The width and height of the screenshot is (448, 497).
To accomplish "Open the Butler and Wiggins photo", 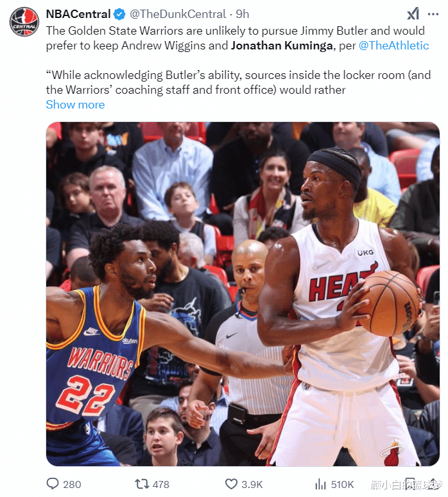I will [x=243, y=294].
